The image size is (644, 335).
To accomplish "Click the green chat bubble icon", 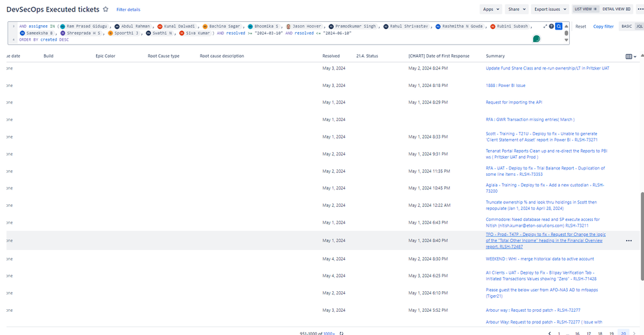I will click(x=536, y=39).
